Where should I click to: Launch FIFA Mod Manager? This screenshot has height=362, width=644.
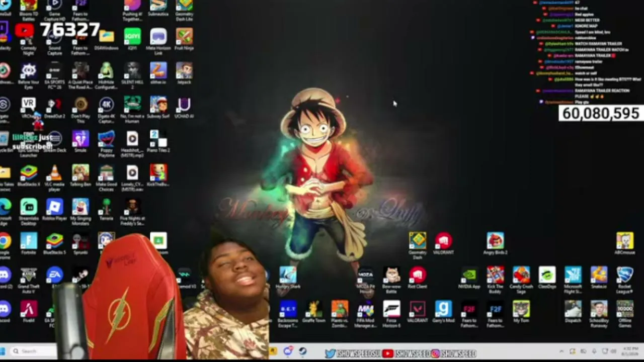366,309
